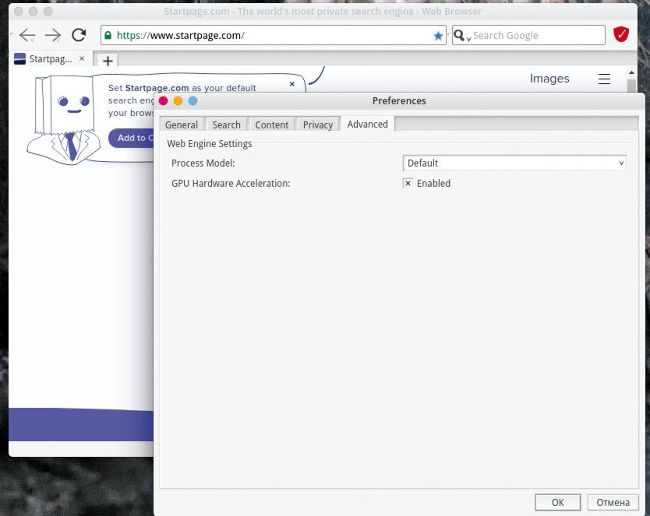Click the Отмена cancel button
Image resolution: width=650 pixels, height=516 pixels.
[612, 502]
